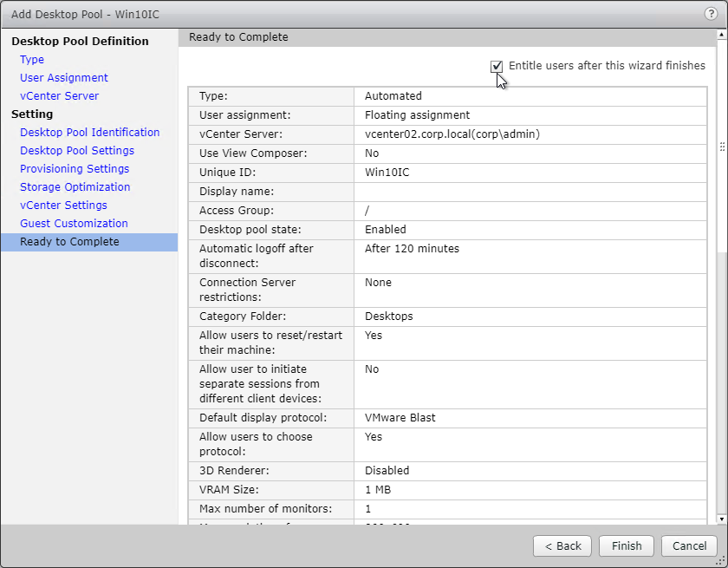
Task: Uncheck Entitle users after this wizard finishes
Action: [497, 67]
